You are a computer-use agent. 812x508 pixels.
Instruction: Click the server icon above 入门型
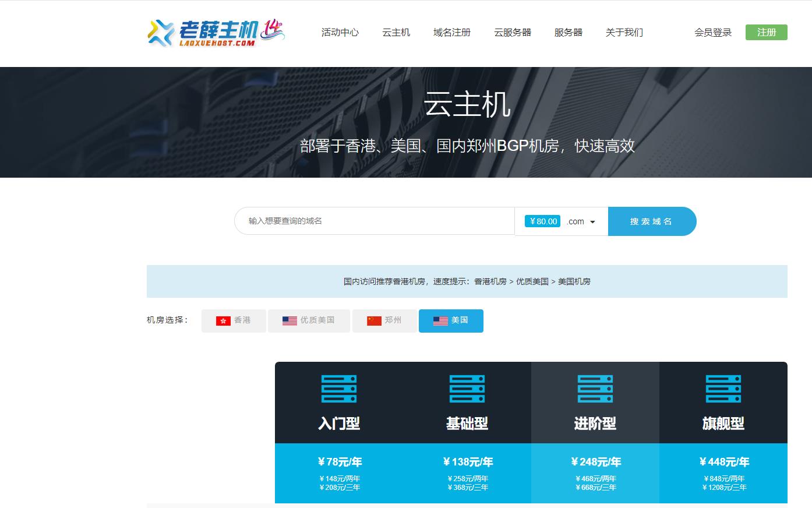339,389
